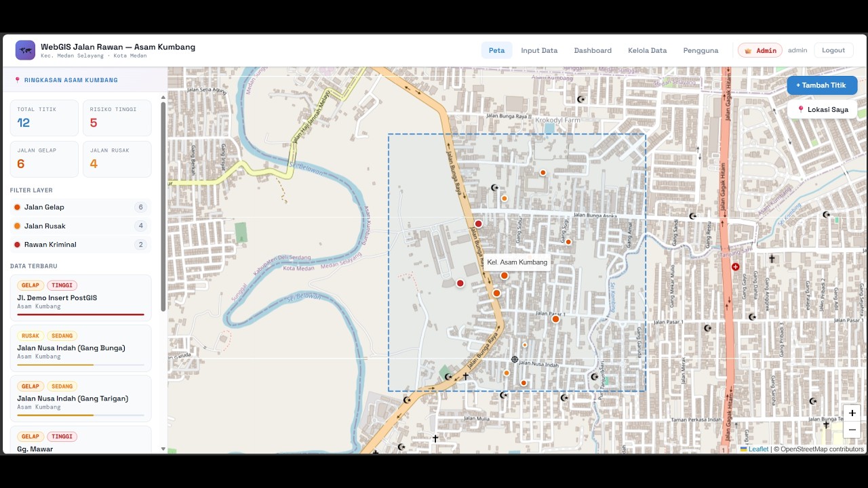Click the Logout button

(833, 50)
